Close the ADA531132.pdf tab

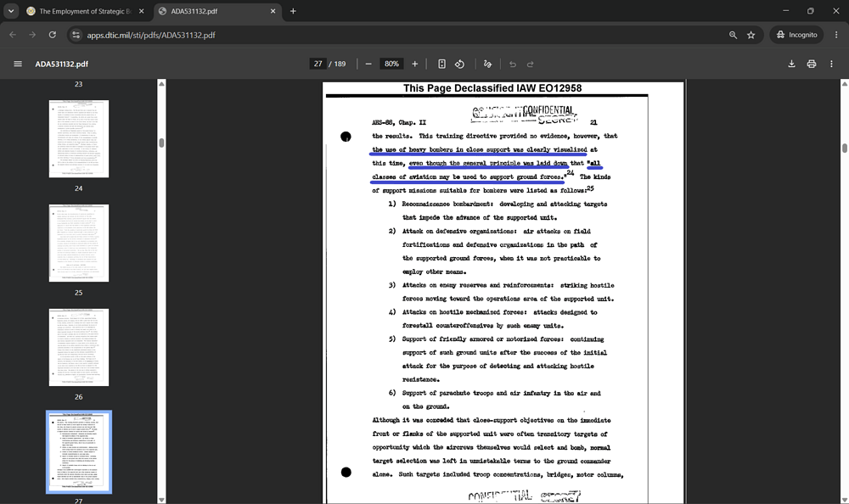[273, 11]
